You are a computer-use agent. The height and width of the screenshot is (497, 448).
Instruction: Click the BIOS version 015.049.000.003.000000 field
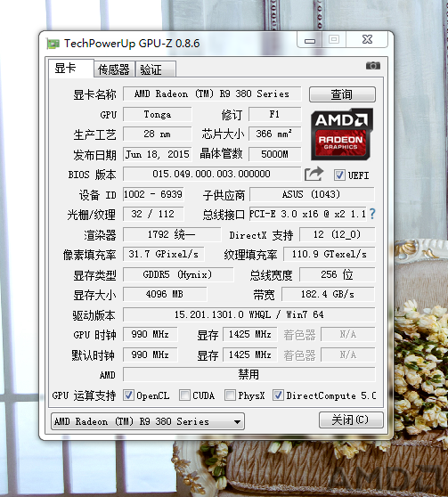click(x=212, y=174)
